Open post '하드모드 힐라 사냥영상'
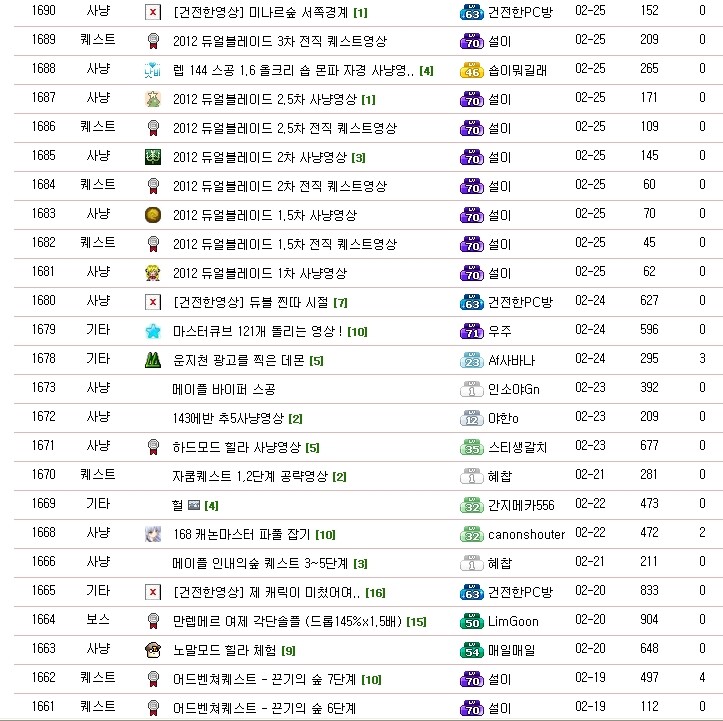The image size is (723, 721). (237, 447)
